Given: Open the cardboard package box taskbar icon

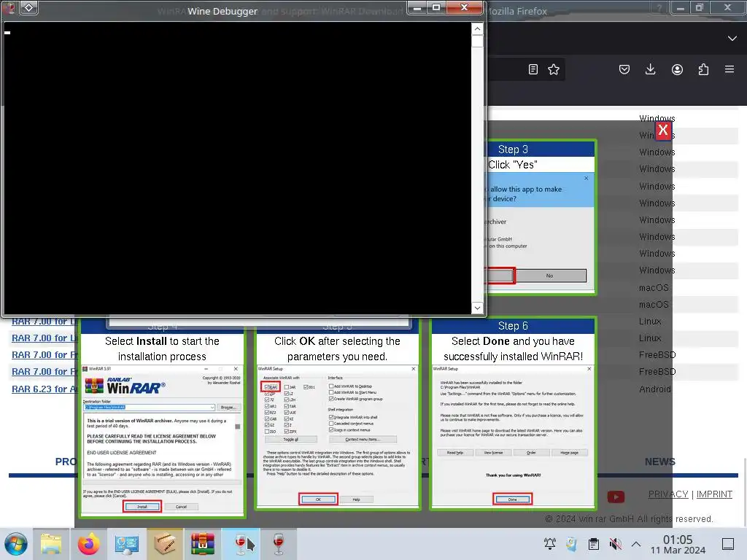Looking at the screenshot, I should [x=164, y=544].
